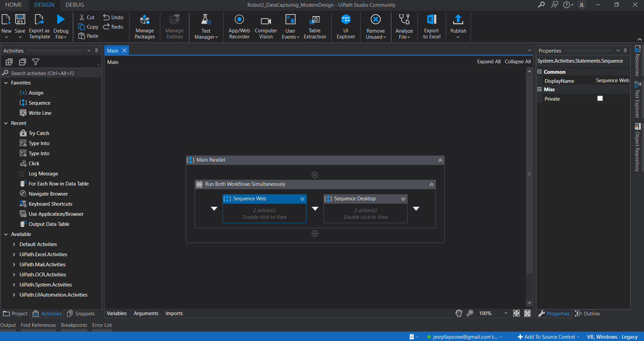Click Export as Template icon

point(39,20)
